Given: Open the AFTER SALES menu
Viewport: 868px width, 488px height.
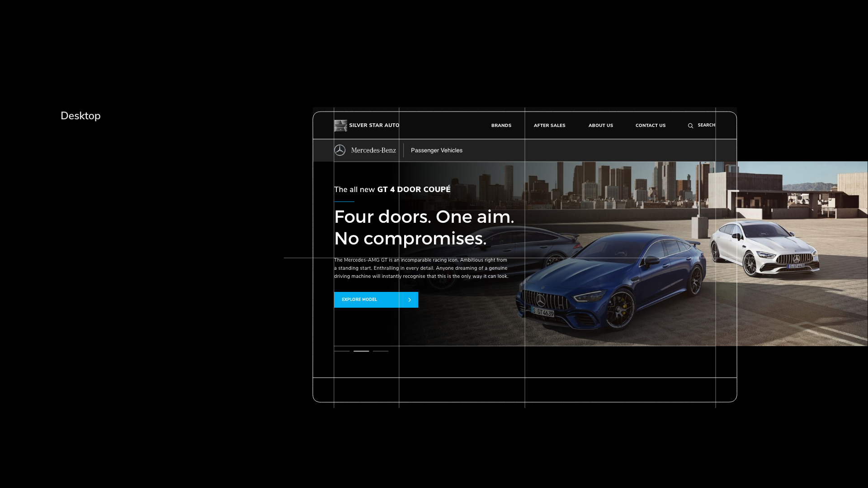Looking at the screenshot, I should coord(549,125).
